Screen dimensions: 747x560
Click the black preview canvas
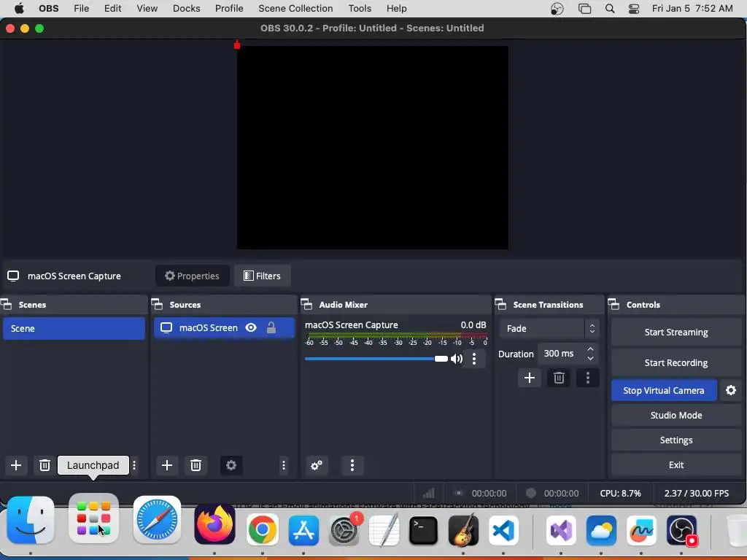(x=373, y=147)
